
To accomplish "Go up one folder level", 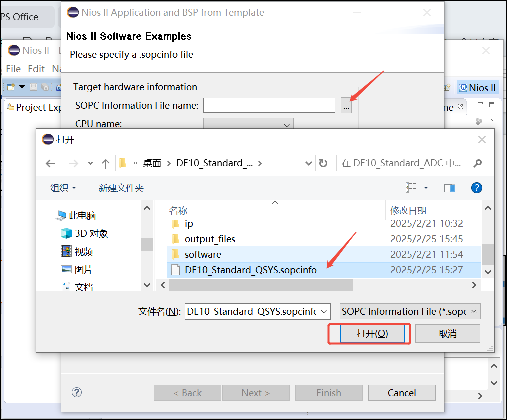I will pos(106,163).
